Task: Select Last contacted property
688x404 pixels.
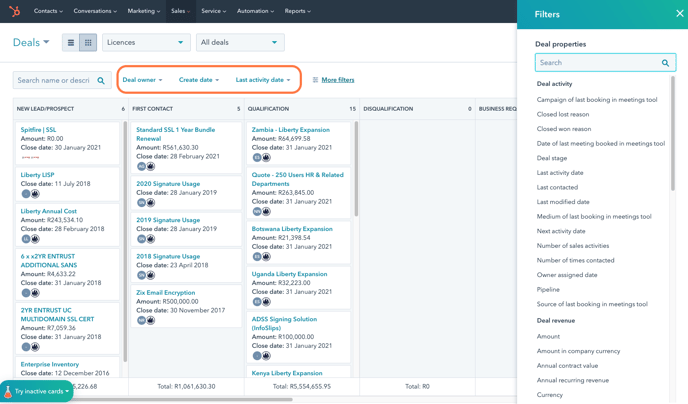Action: click(x=557, y=187)
